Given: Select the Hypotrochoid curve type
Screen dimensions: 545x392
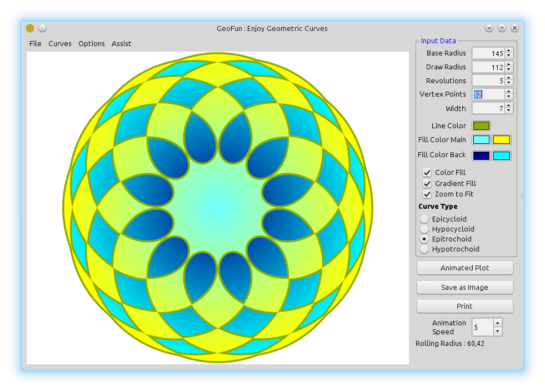Looking at the screenshot, I should coord(424,249).
